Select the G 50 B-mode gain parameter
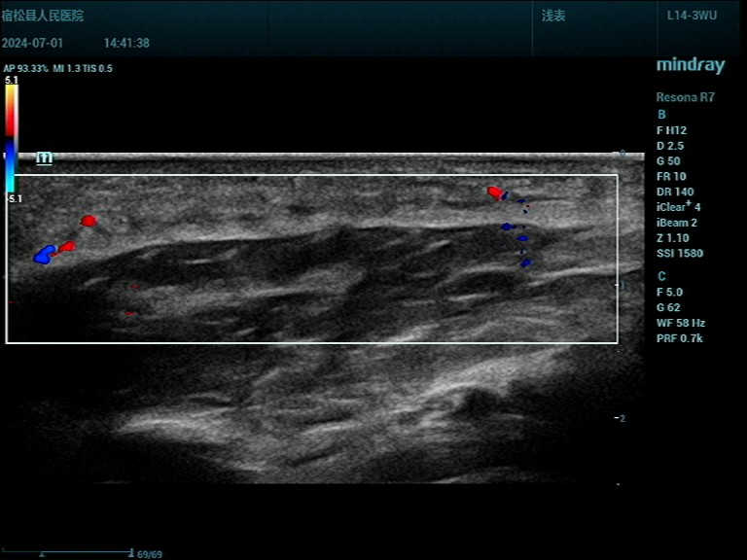This screenshot has height=560, width=747. pyautogui.click(x=668, y=161)
